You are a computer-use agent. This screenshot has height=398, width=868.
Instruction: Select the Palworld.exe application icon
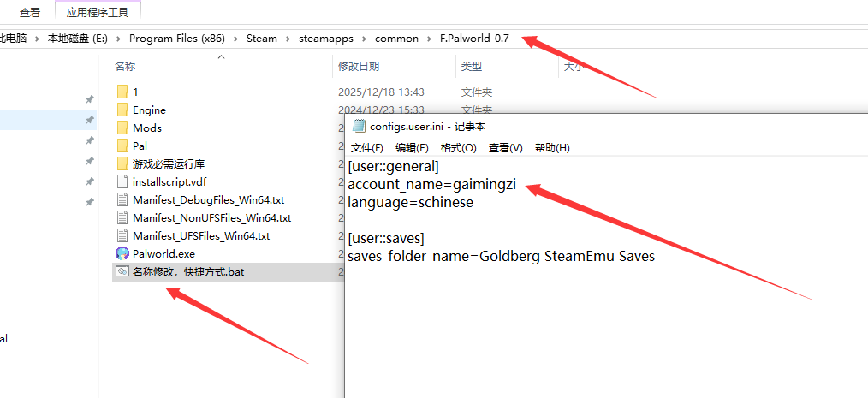click(x=122, y=253)
